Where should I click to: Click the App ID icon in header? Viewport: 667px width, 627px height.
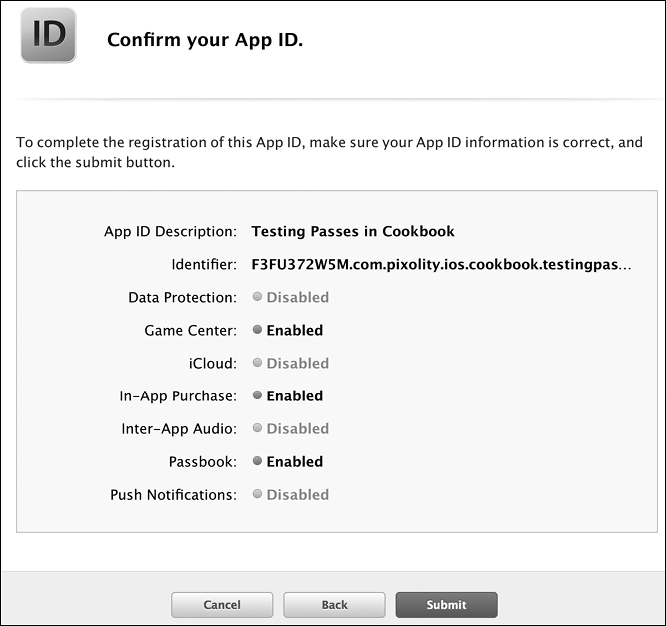point(48,35)
